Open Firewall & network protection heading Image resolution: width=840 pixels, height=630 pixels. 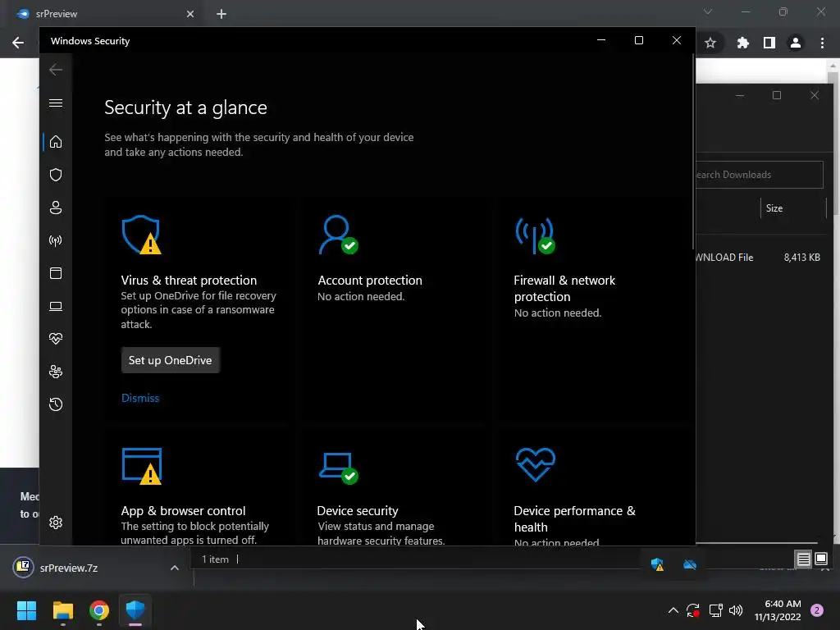coord(564,288)
